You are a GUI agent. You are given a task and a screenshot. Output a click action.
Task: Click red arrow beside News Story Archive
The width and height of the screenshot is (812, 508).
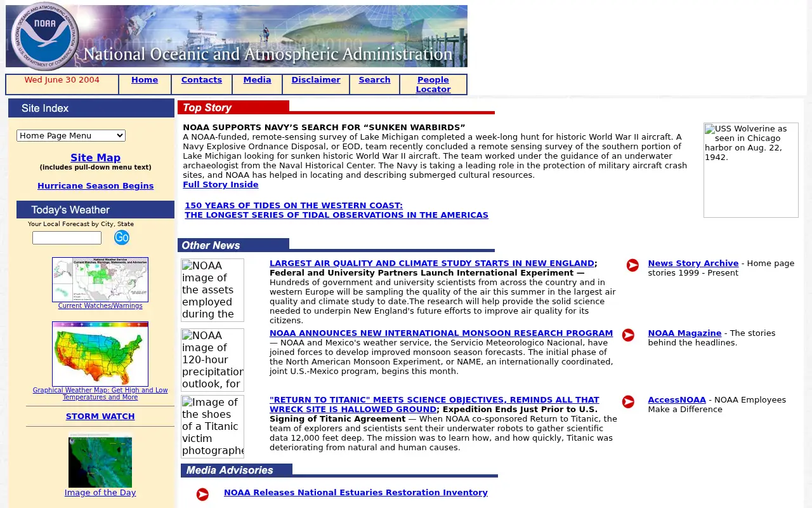pyautogui.click(x=632, y=265)
